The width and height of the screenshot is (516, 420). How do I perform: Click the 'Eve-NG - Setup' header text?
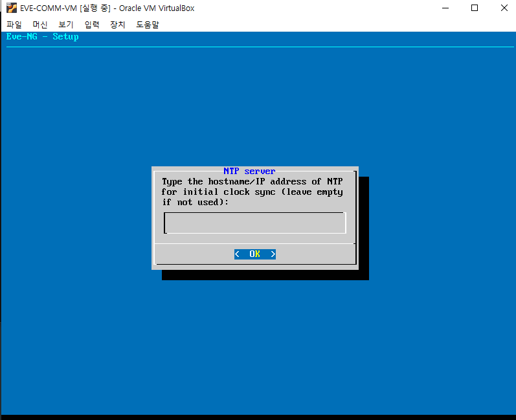(x=43, y=36)
